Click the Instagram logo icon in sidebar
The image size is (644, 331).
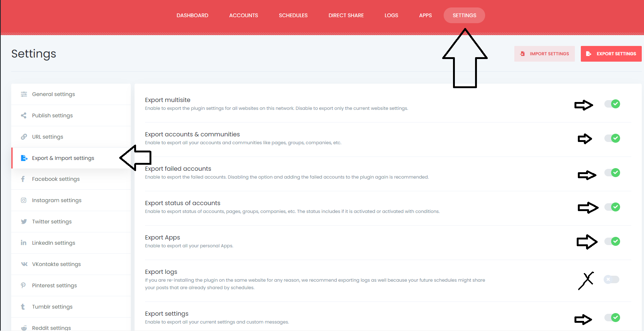click(24, 200)
